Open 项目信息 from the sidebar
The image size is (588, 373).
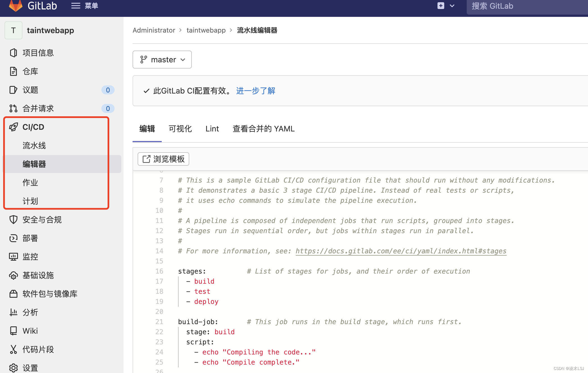[x=38, y=53]
